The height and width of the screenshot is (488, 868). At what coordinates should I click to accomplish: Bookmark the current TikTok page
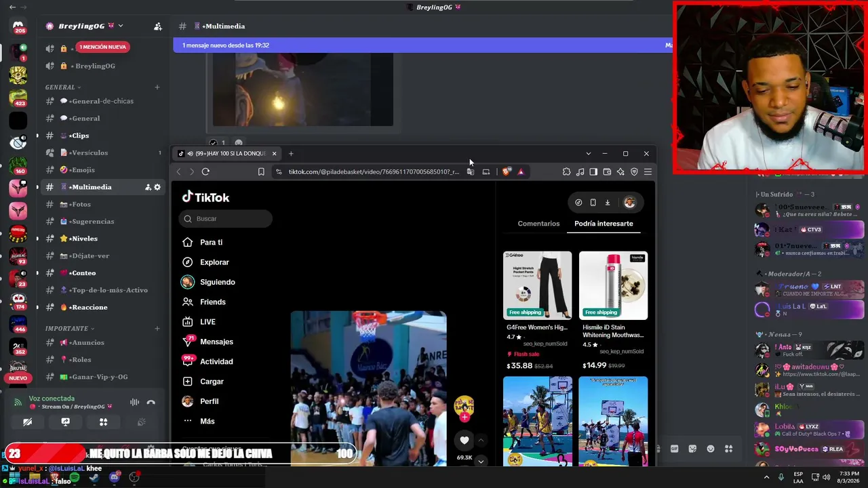[x=261, y=171]
